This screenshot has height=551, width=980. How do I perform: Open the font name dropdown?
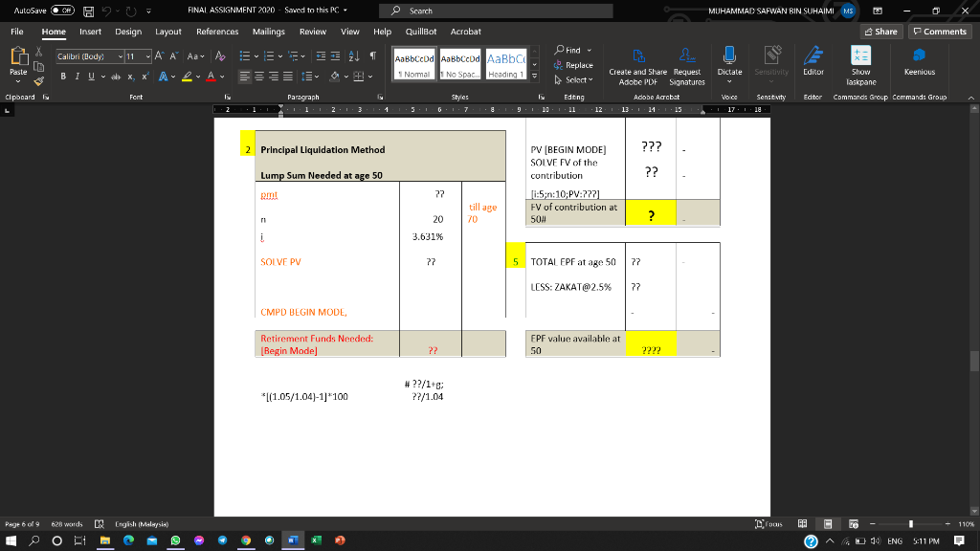tap(119, 55)
